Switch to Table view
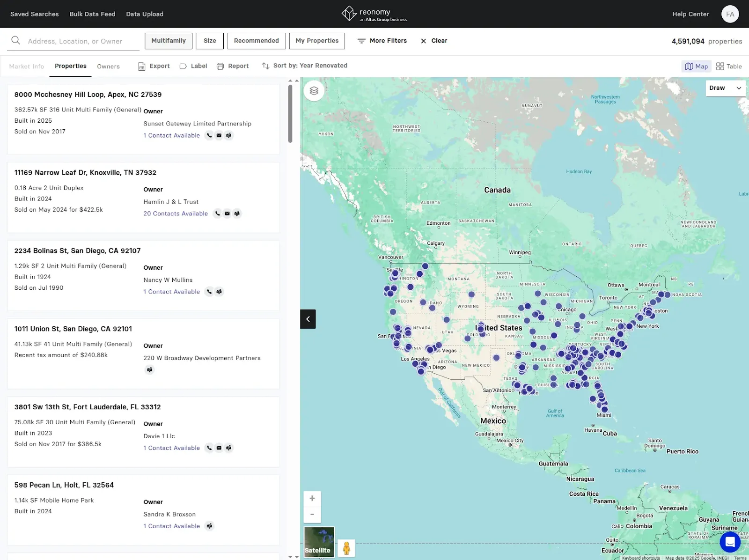Viewport: 749px width, 560px height. coord(729,66)
